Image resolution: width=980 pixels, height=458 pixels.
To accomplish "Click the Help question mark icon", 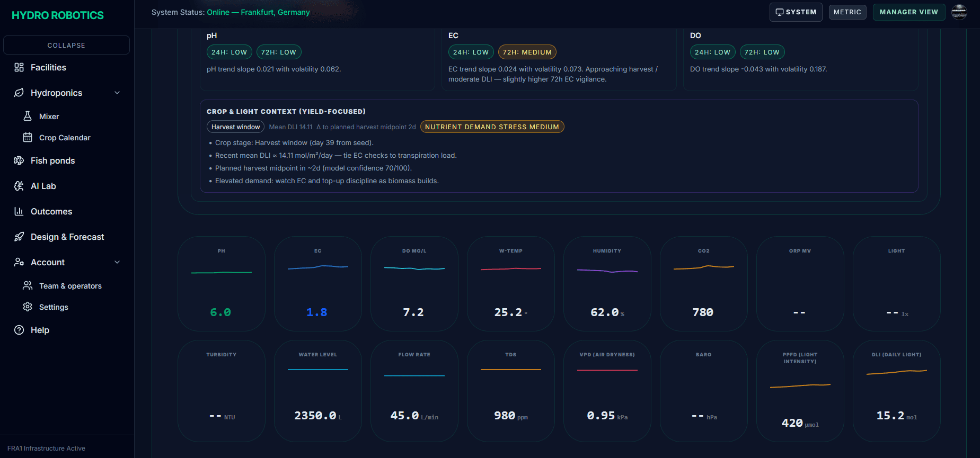I will click(19, 330).
